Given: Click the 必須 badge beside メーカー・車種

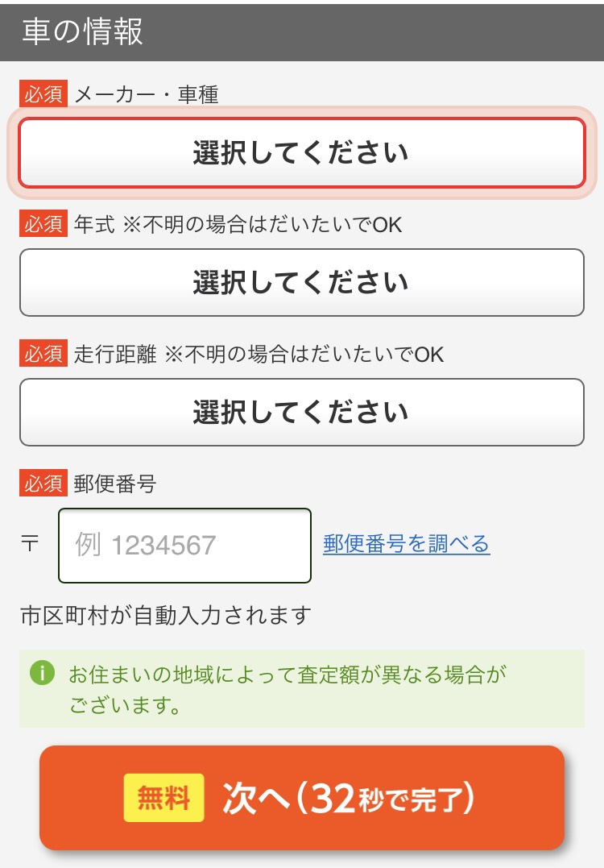Looking at the screenshot, I should 43,93.
